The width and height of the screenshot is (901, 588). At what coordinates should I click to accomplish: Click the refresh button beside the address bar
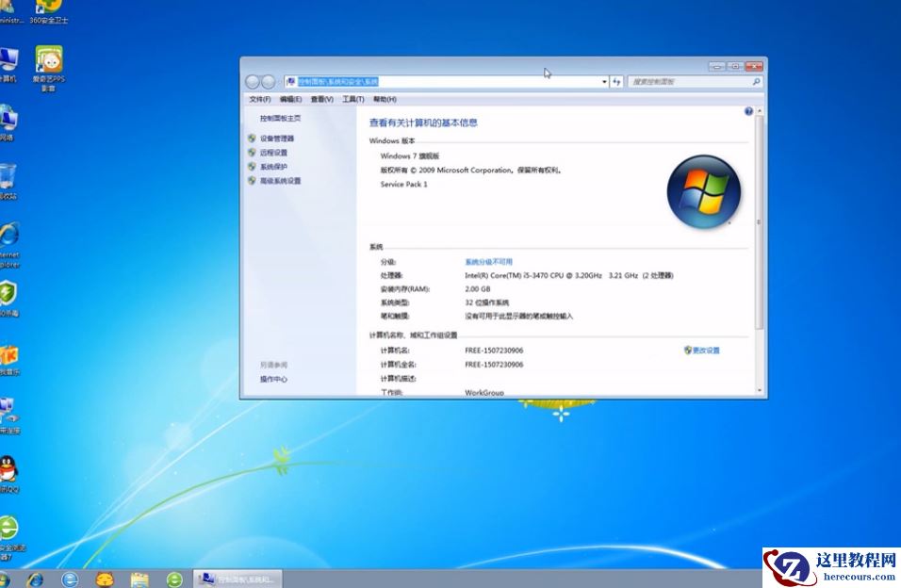pos(616,82)
